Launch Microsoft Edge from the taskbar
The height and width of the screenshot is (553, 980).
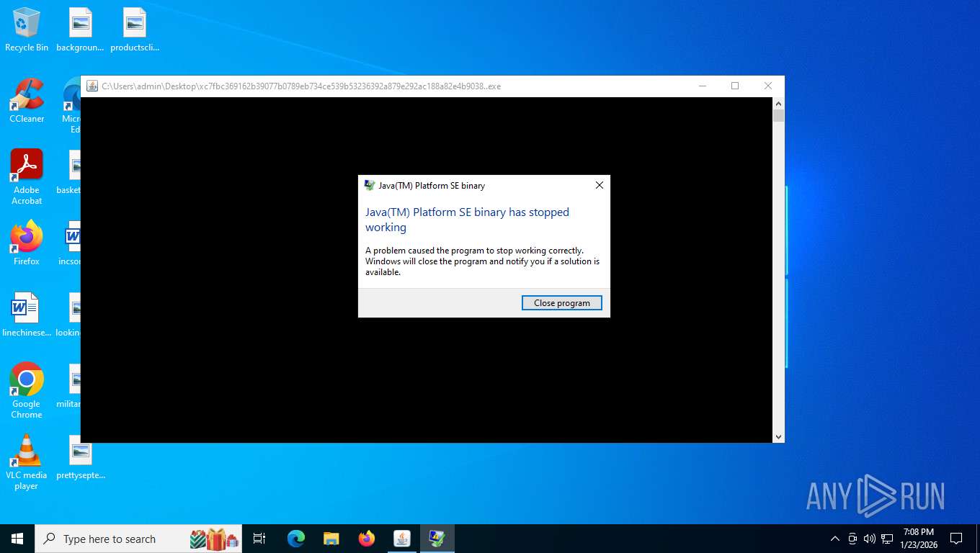coord(295,539)
